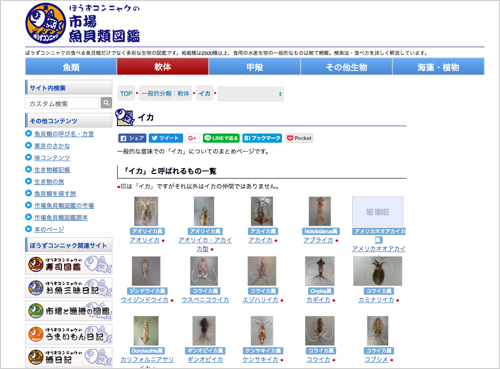Share the page with the Facebook シェア button
Viewport: 500px width, 369px height.
pos(132,138)
